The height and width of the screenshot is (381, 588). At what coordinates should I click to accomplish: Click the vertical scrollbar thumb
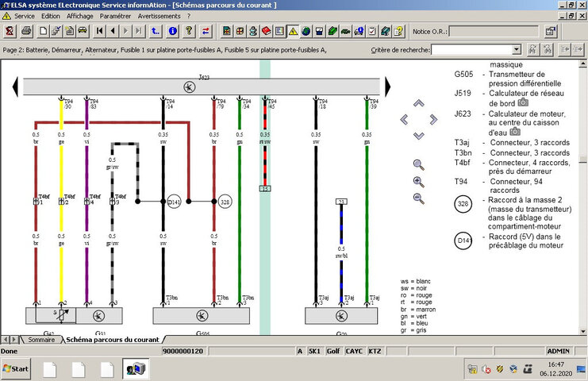pyautogui.click(x=582, y=160)
